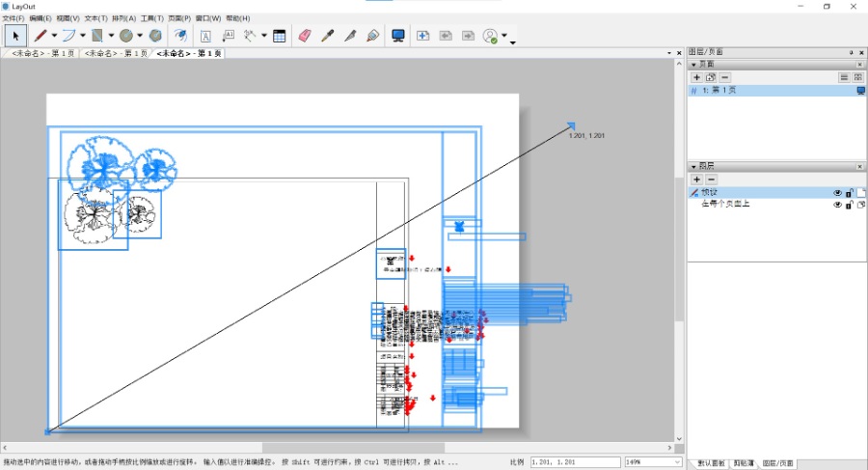Open the Dimension tool variants dropdown
The height and width of the screenshot is (470, 868).
(x=264, y=36)
